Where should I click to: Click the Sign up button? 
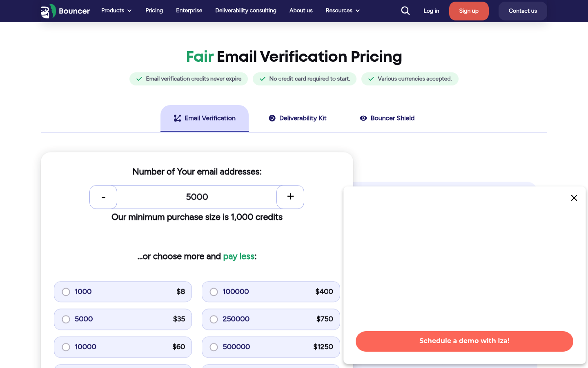pos(469,11)
